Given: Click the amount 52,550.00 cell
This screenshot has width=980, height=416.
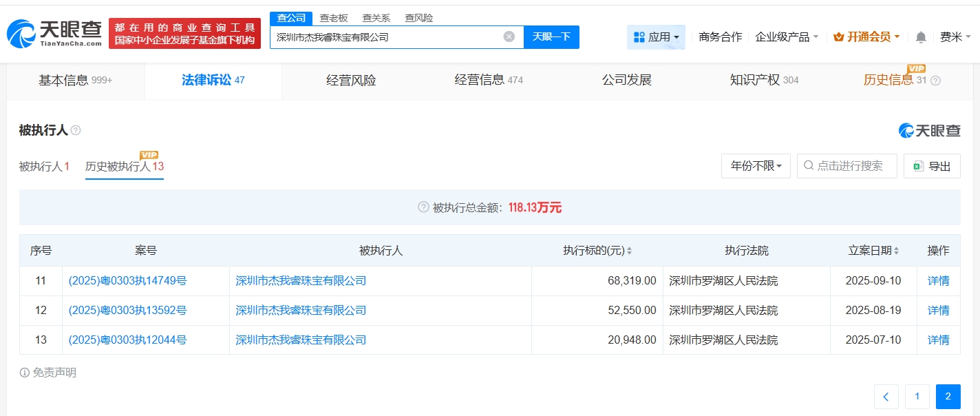Looking at the screenshot, I should (597, 311).
